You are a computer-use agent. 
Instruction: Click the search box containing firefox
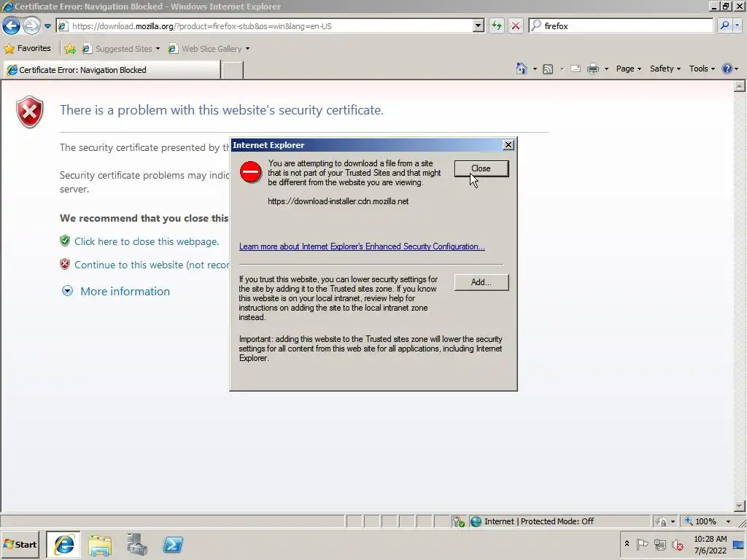[622, 26]
